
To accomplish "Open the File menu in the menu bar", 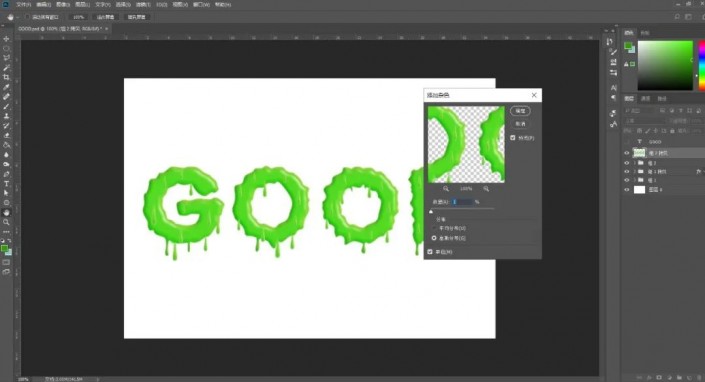I will 23,4.
